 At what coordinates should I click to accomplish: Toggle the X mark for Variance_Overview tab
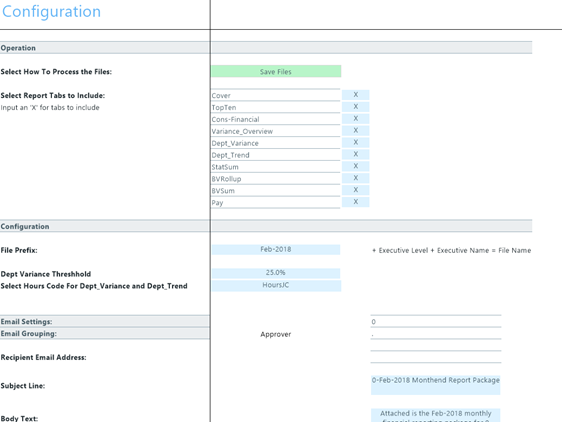356,130
